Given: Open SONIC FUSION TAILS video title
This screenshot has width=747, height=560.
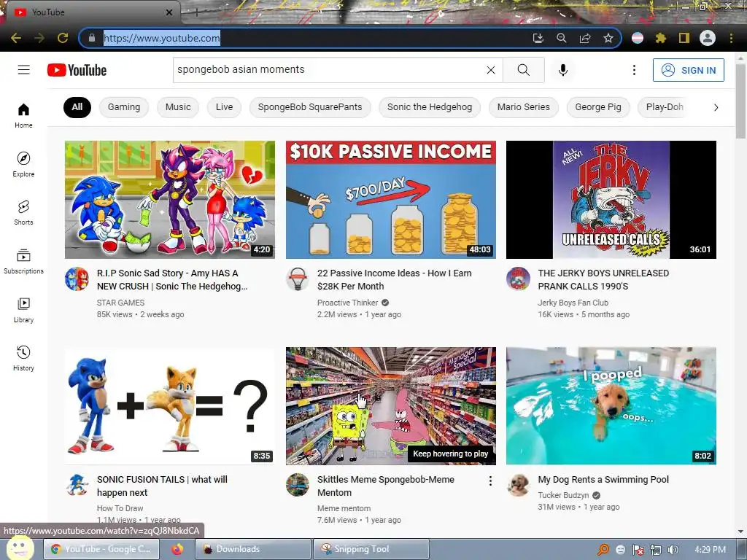Looking at the screenshot, I should click(162, 486).
